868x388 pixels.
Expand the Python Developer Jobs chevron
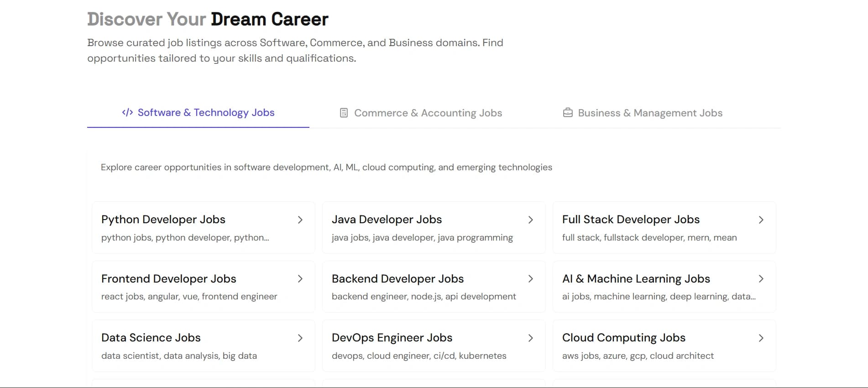tap(301, 220)
